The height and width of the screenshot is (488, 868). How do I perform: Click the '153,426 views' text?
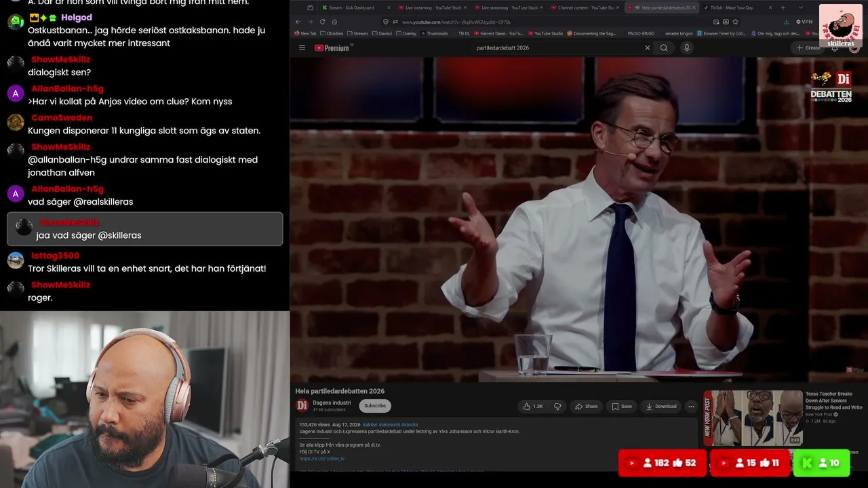[x=315, y=425]
